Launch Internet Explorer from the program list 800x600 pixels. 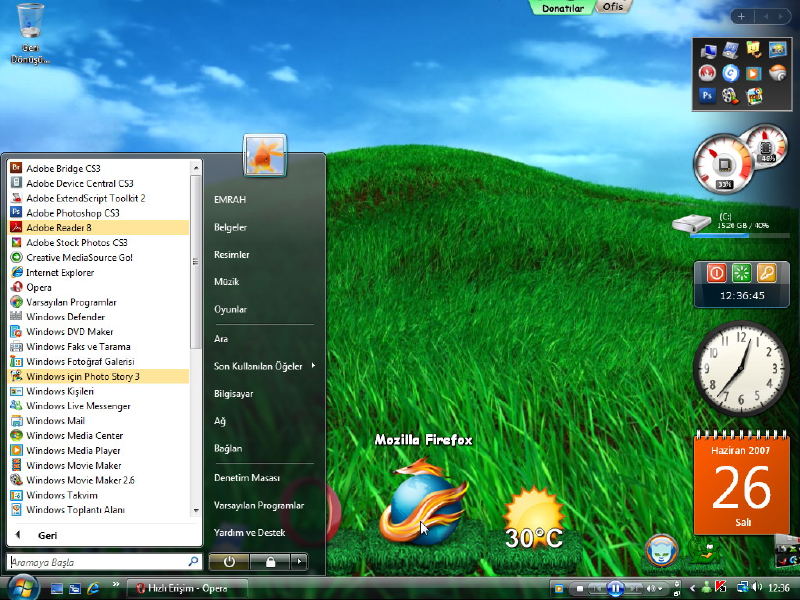click(x=98, y=272)
